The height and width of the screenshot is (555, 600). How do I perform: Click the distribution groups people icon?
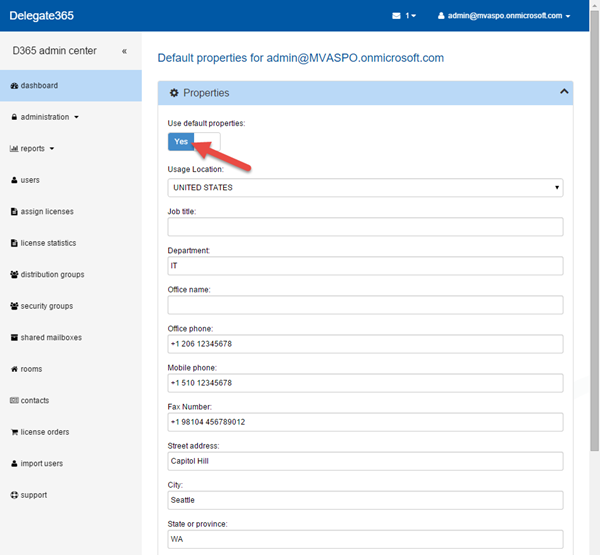pos(14,274)
